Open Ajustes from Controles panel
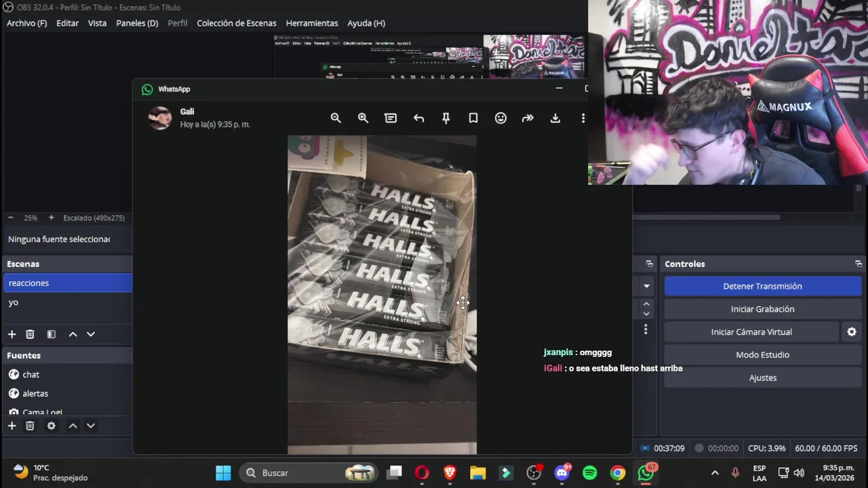This screenshot has width=868, height=488. (x=762, y=378)
